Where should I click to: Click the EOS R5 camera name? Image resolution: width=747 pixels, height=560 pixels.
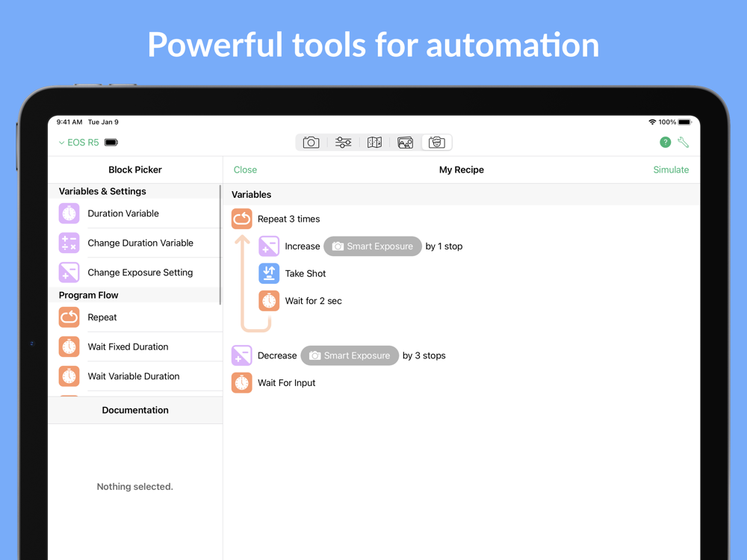coord(83,143)
